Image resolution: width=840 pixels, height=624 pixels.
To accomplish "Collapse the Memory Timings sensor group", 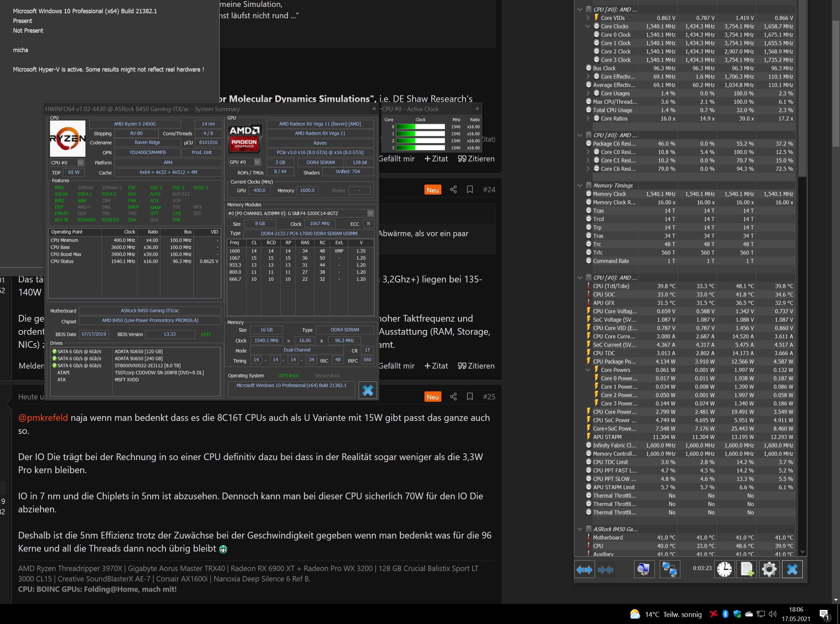I will coord(580,185).
